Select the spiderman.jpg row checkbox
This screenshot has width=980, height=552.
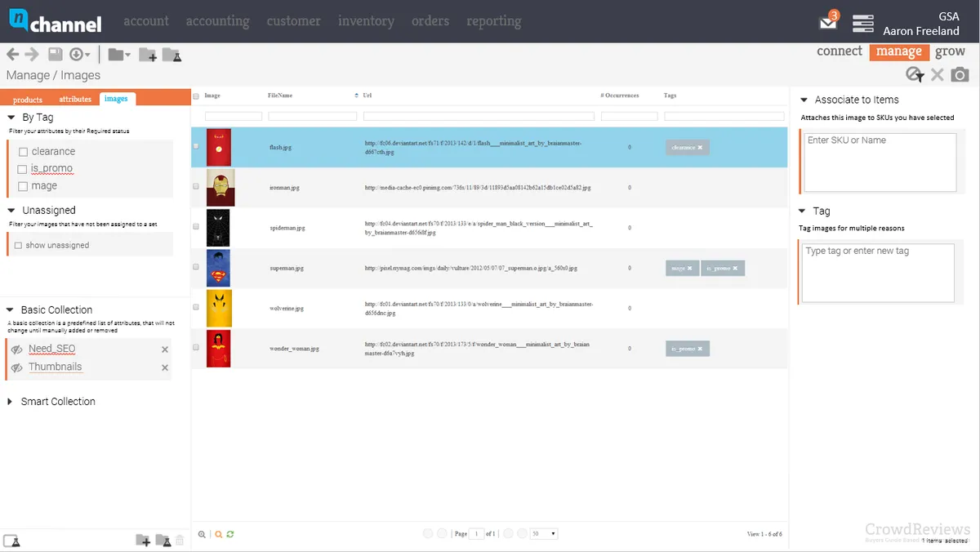coord(196,227)
